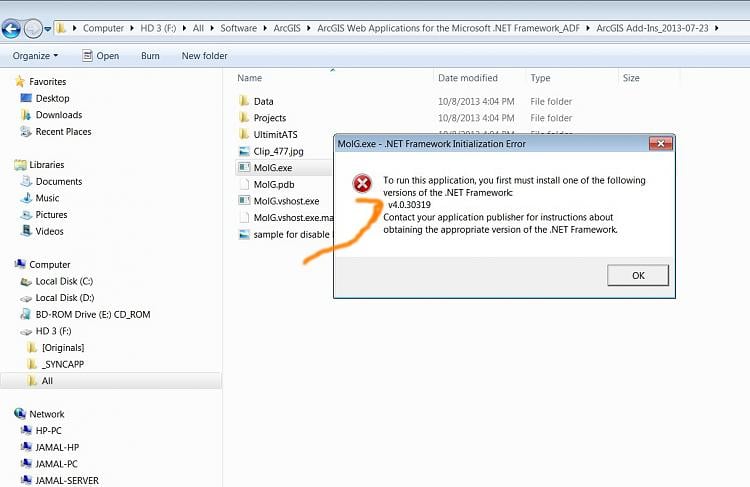Click the folder icon in address bar
The width and height of the screenshot is (750, 487).
click(x=61, y=28)
